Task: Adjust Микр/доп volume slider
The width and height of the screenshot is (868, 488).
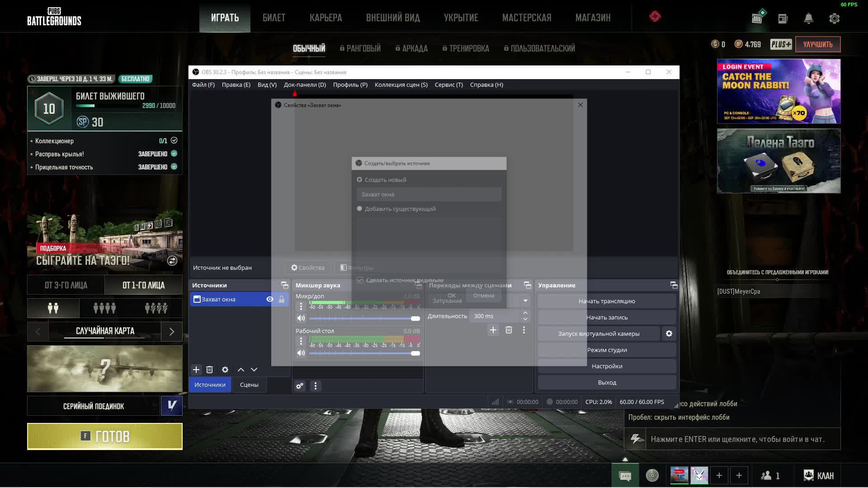Action: 364,319
